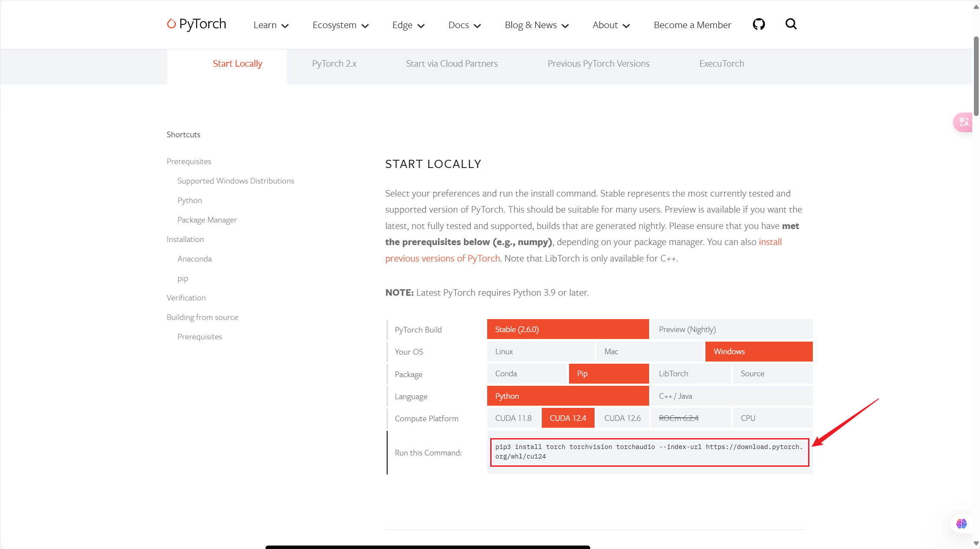
Task: Open Start via Cloud Partners tab
Action: point(452,64)
